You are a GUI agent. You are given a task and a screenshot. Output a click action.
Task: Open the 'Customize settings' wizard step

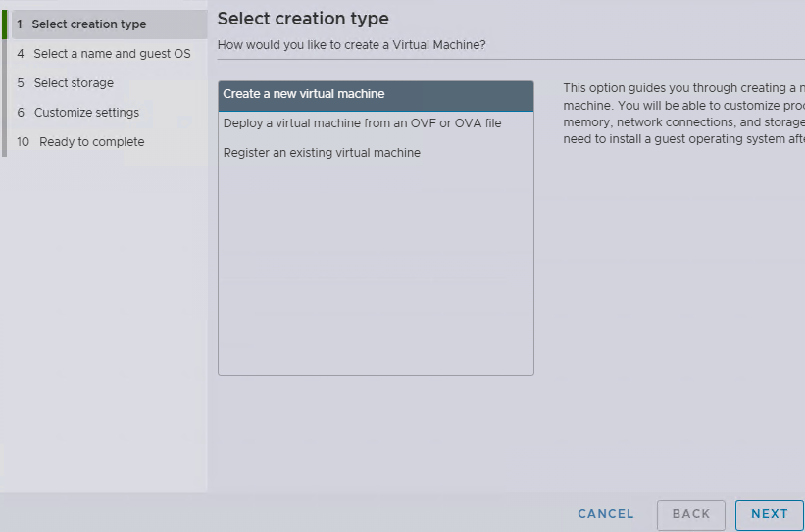click(x=86, y=113)
